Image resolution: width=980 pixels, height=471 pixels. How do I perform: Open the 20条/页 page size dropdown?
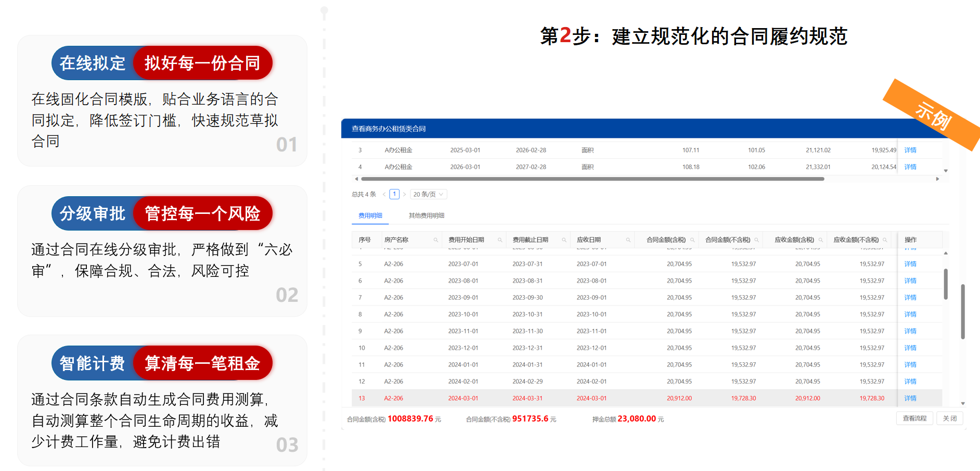(429, 194)
